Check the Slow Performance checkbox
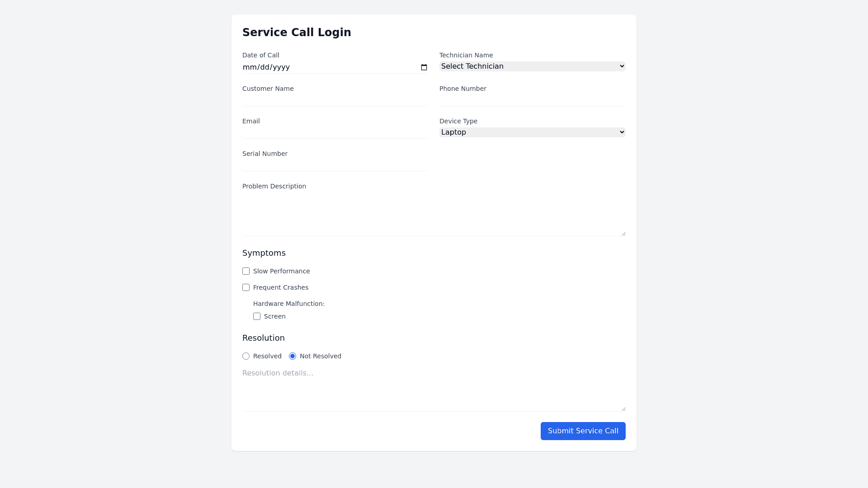This screenshot has width=868, height=488. pyautogui.click(x=246, y=271)
